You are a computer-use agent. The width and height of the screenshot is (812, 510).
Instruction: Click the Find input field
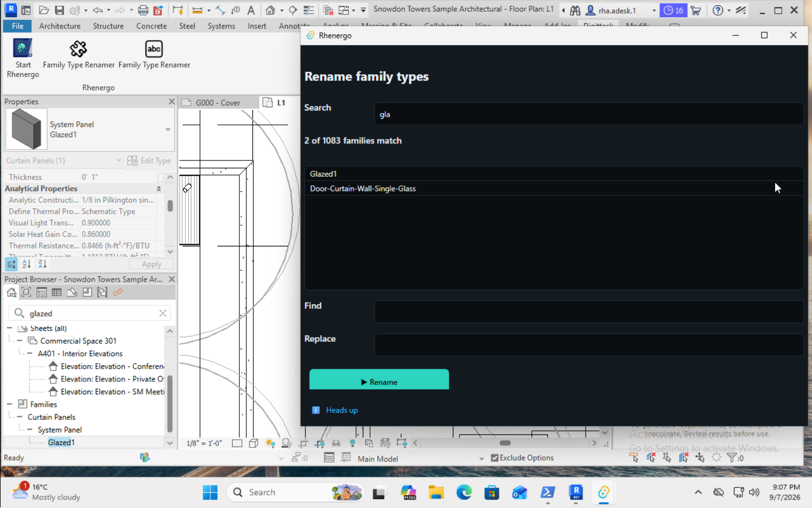click(589, 312)
